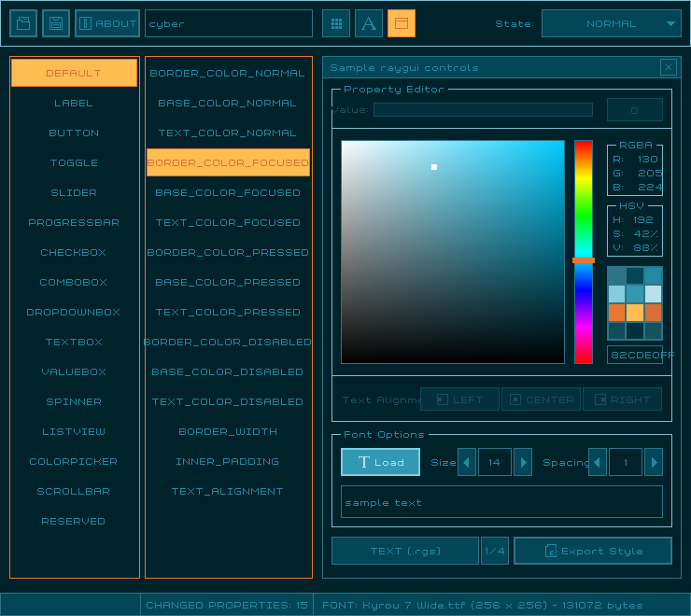Viewport: 691px width, 616px height.
Task: Toggle the highlighted window view icon
Action: [x=402, y=23]
